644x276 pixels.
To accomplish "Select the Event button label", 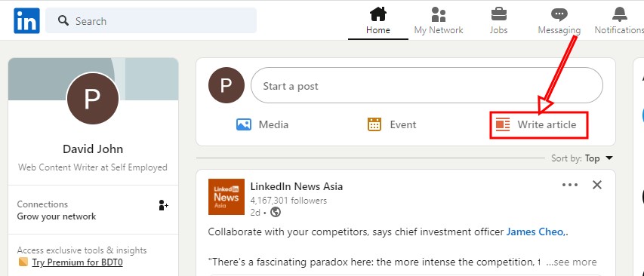I will (403, 124).
